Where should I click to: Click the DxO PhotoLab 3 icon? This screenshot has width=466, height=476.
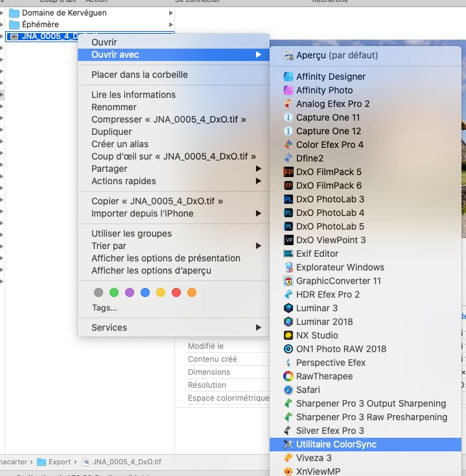(288, 199)
